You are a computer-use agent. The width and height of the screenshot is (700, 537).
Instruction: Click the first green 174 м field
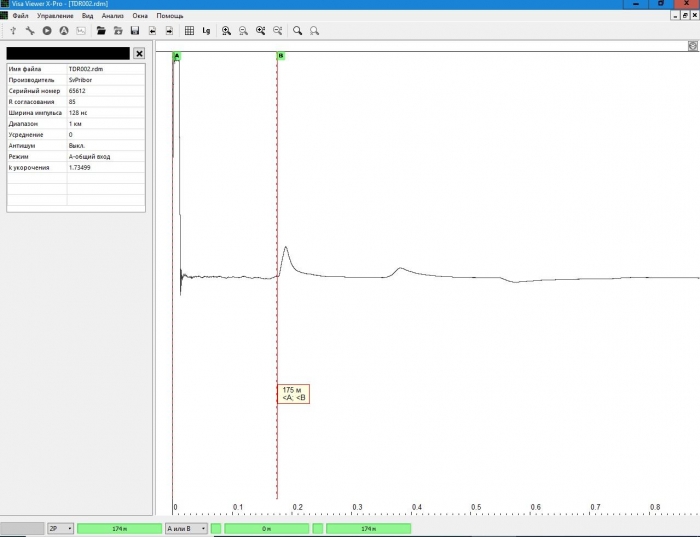(119, 529)
